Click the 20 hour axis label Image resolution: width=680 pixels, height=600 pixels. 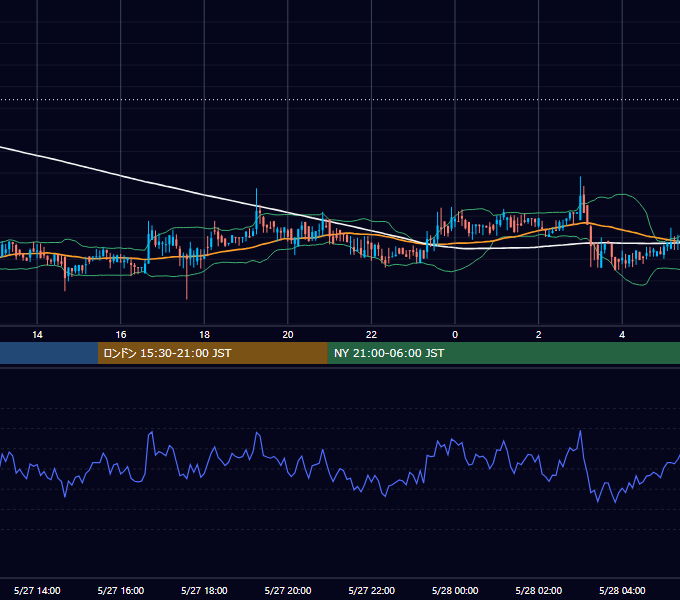(288, 335)
